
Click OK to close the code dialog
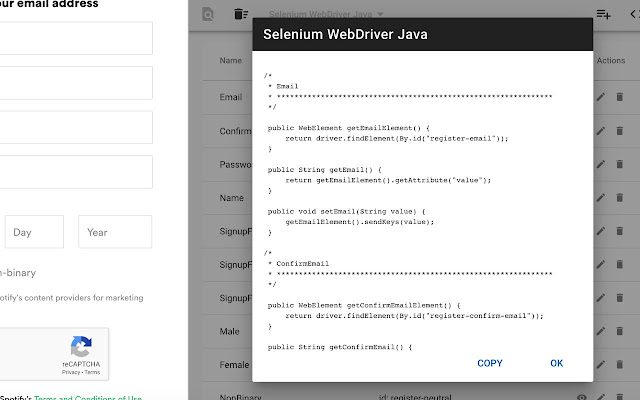pyautogui.click(x=556, y=363)
